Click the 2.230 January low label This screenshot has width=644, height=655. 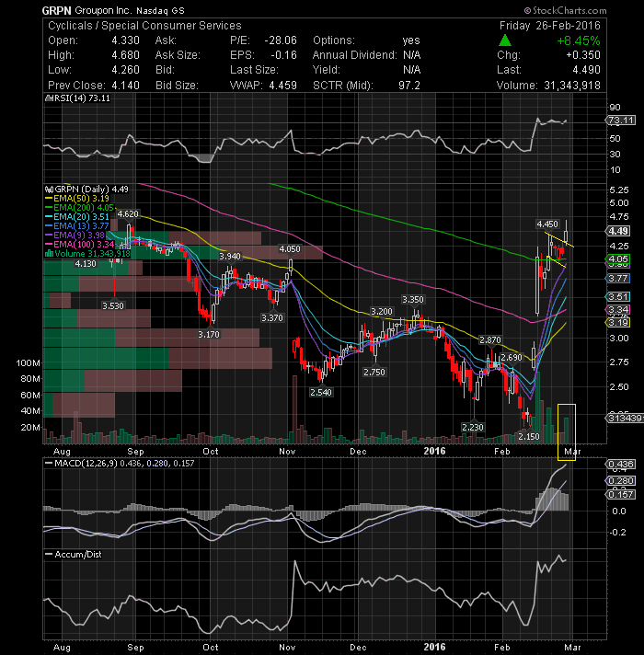(472, 428)
